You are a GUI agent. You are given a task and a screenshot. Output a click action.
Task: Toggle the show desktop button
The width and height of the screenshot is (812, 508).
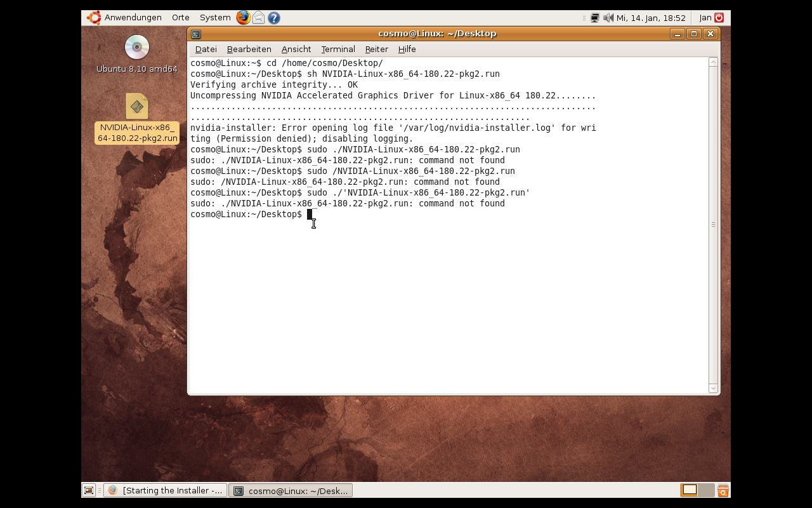pos(89,490)
